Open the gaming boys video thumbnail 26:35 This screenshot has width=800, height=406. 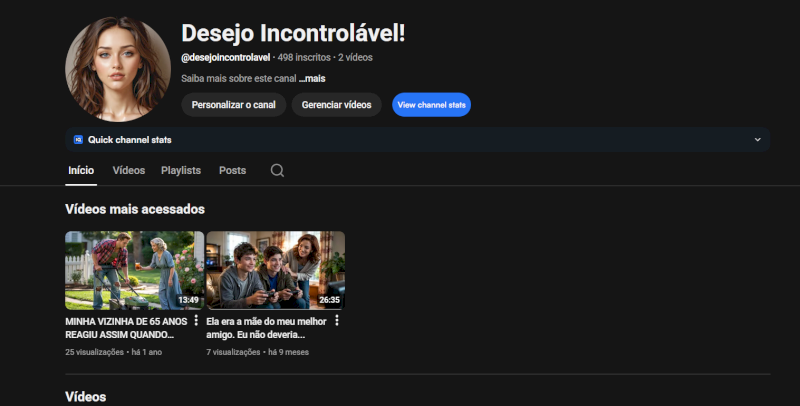point(276,270)
